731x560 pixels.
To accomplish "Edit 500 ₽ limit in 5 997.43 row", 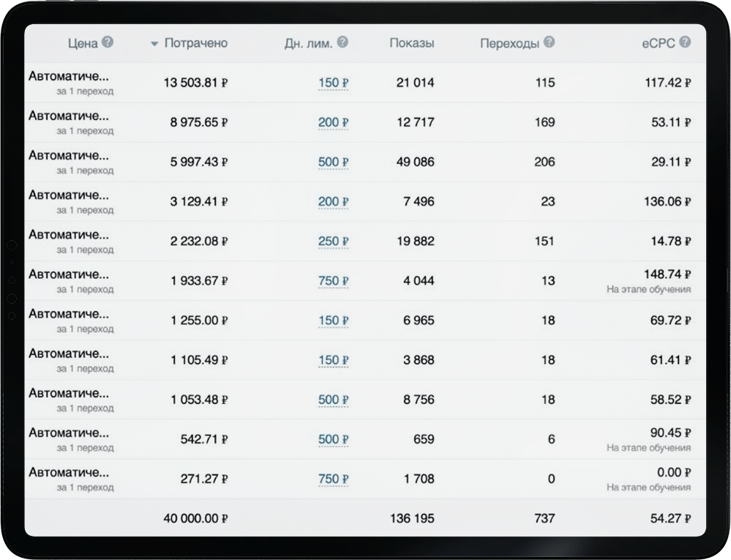I will pos(333,162).
